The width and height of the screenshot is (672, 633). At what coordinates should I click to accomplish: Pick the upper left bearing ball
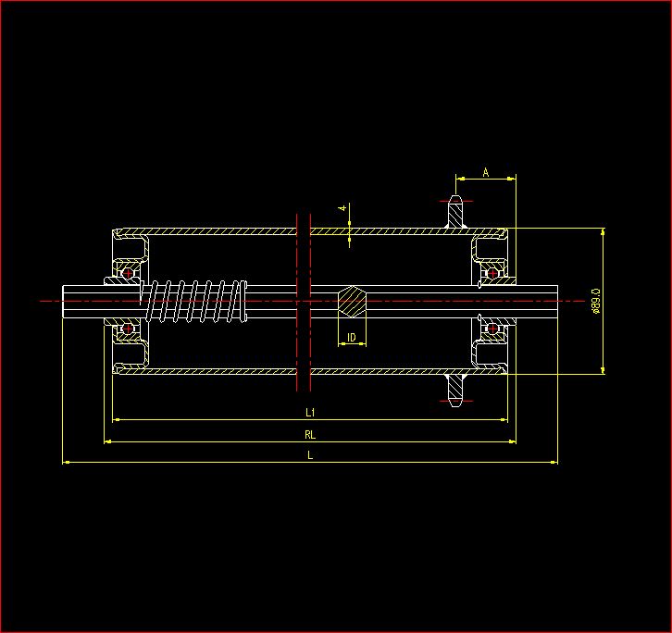pos(128,274)
